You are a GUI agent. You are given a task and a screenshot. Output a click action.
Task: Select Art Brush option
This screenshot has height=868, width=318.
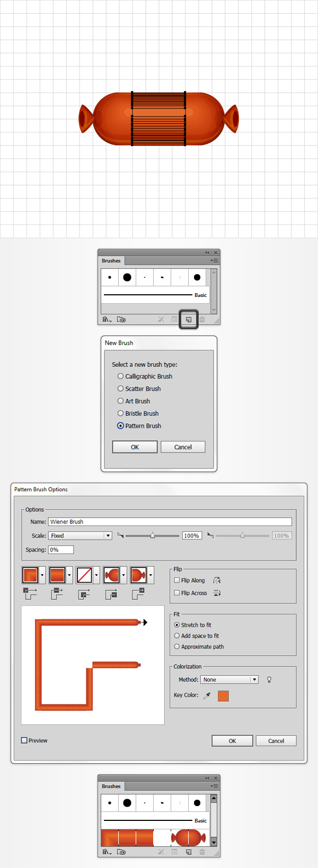134,401
